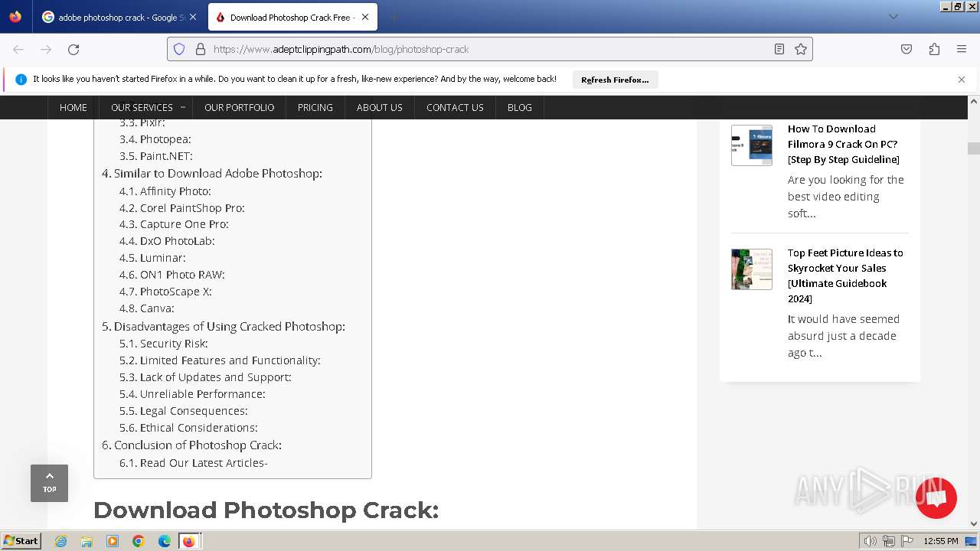Launch Google Chrome from taskbar
Screen dimensions: 980x551
click(x=139, y=541)
